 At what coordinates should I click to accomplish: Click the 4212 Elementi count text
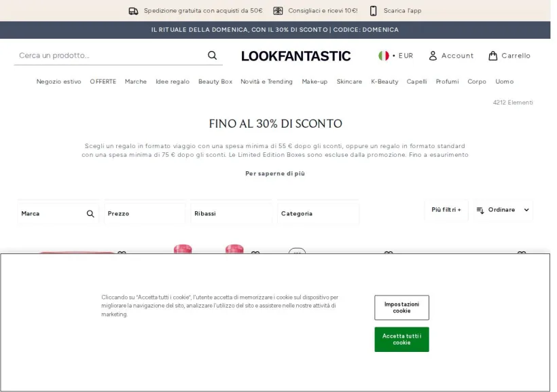(513, 103)
